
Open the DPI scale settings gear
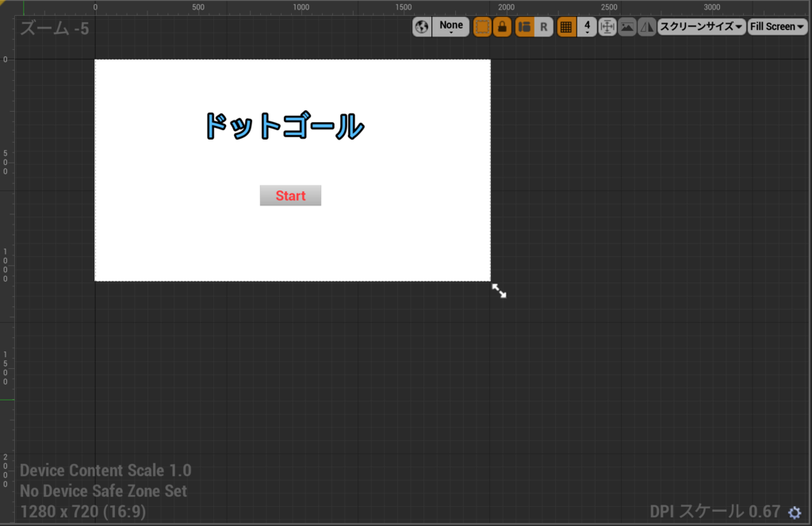pos(793,513)
